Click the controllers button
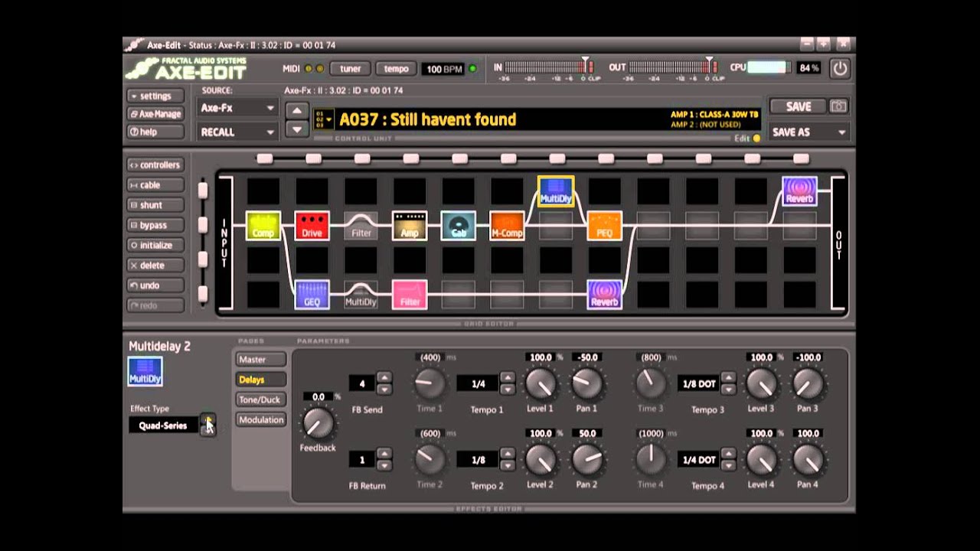This screenshot has width=980, height=551. pos(156,165)
